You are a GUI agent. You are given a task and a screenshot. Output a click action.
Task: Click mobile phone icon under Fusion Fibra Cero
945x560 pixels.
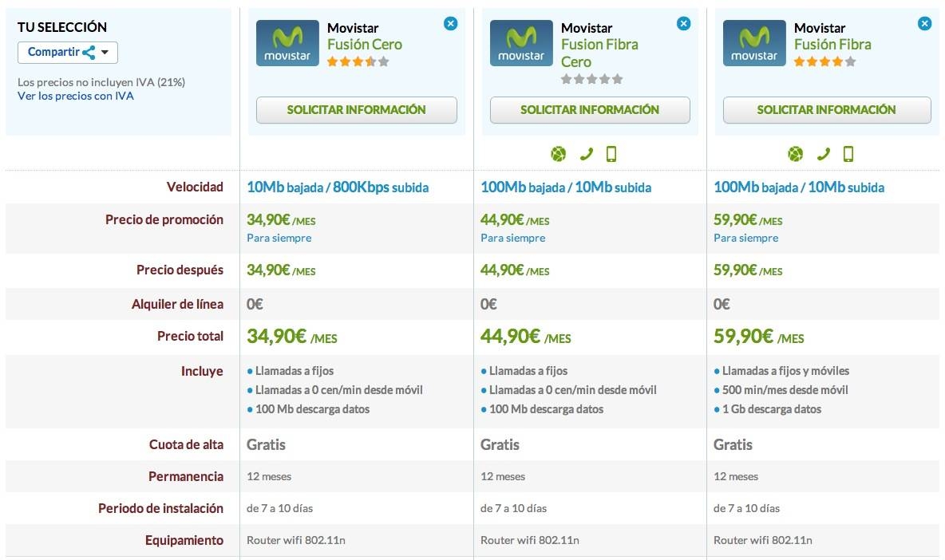(611, 154)
